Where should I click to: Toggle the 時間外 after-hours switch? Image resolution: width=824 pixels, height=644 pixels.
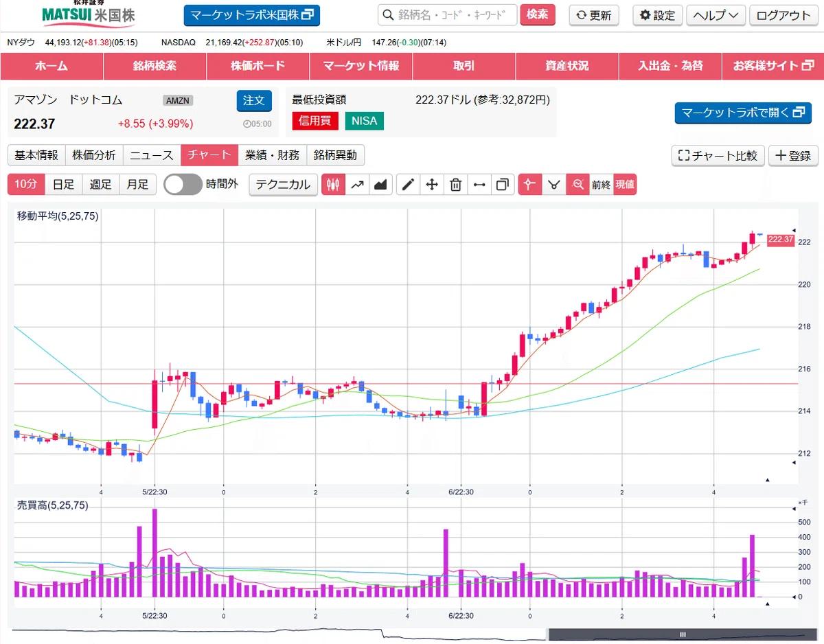pos(183,185)
